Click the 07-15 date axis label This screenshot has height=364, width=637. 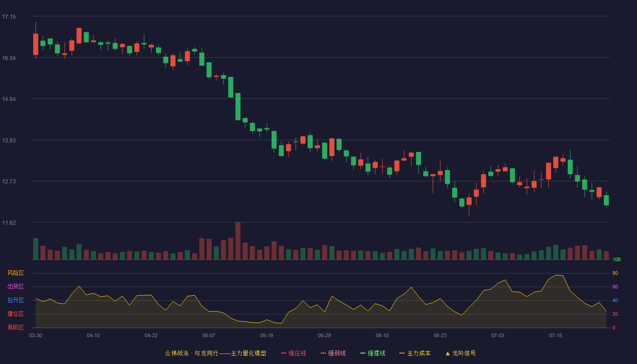(556, 335)
